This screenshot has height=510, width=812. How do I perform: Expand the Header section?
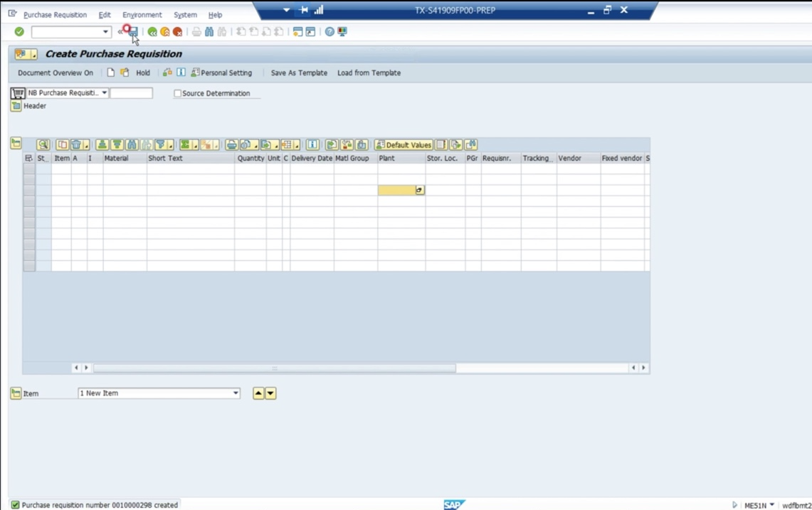[16, 105]
